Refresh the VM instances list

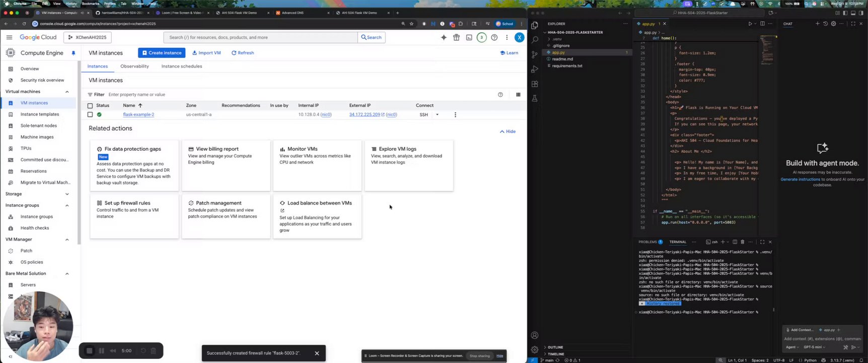(x=243, y=53)
